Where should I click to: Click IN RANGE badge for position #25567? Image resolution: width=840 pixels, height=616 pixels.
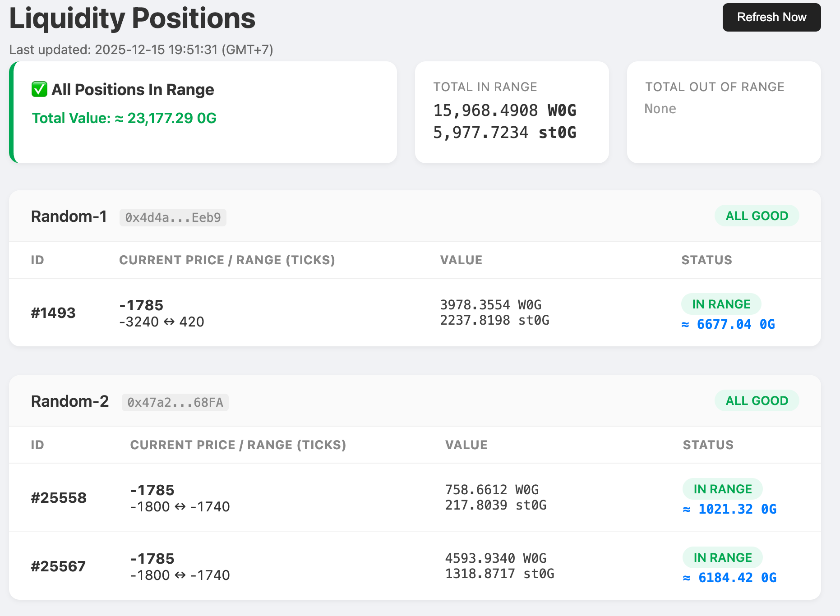[x=722, y=558]
